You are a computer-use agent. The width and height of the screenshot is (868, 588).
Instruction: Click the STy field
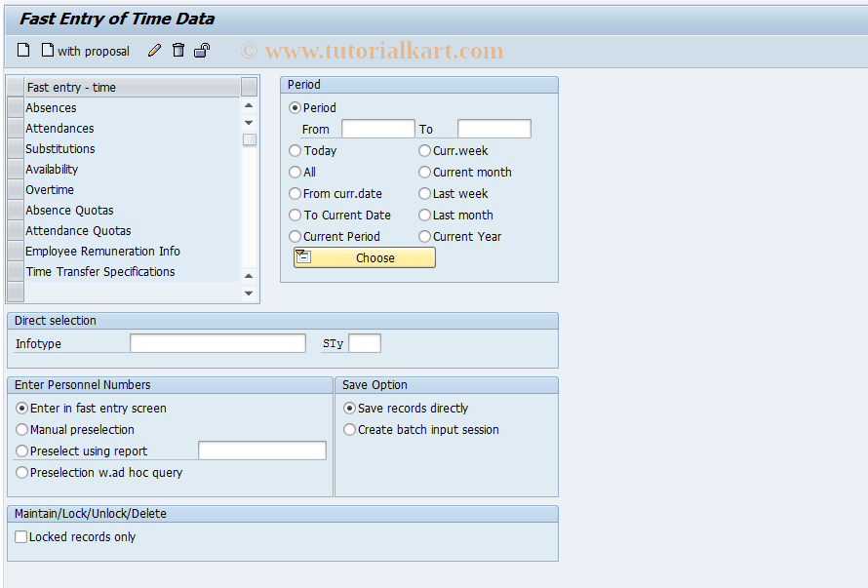click(365, 342)
